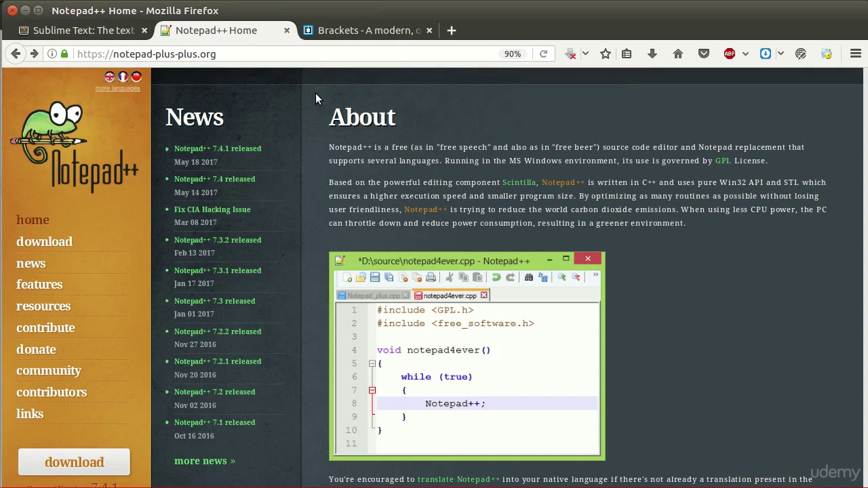Open a new tab with the plus icon

pos(452,30)
